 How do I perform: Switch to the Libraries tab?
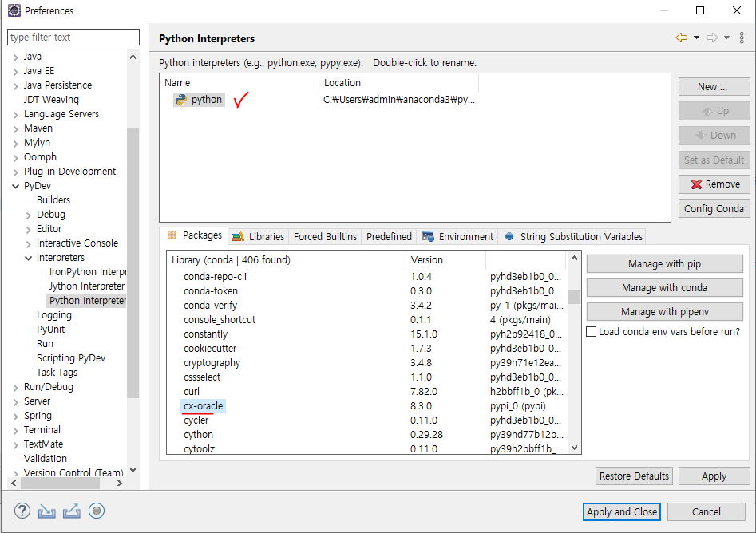pos(259,237)
